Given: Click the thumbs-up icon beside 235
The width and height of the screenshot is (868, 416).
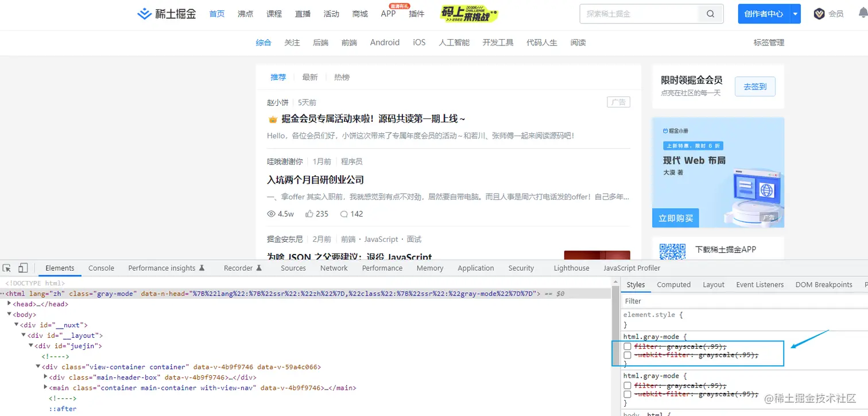Looking at the screenshot, I should tap(309, 214).
